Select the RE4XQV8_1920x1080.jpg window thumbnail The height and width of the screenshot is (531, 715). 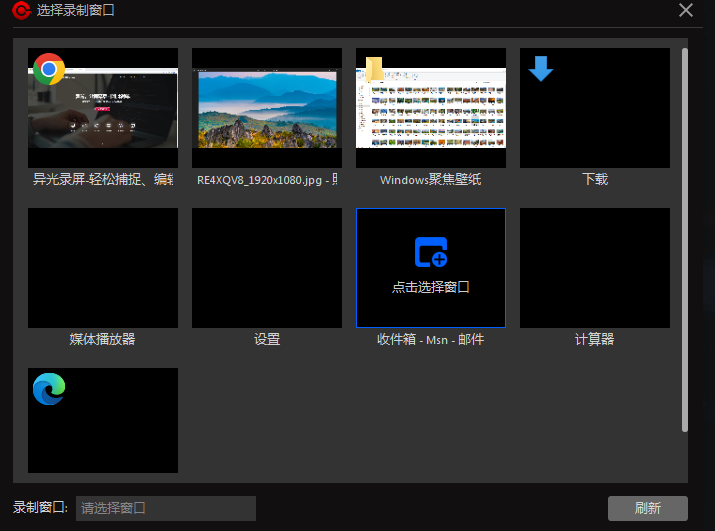[x=267, y=108]
